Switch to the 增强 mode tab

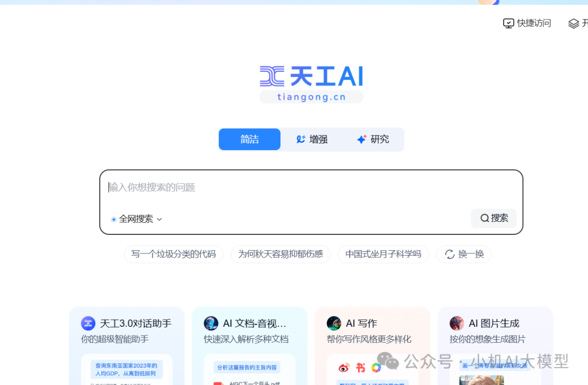click(x=311, y=139)
